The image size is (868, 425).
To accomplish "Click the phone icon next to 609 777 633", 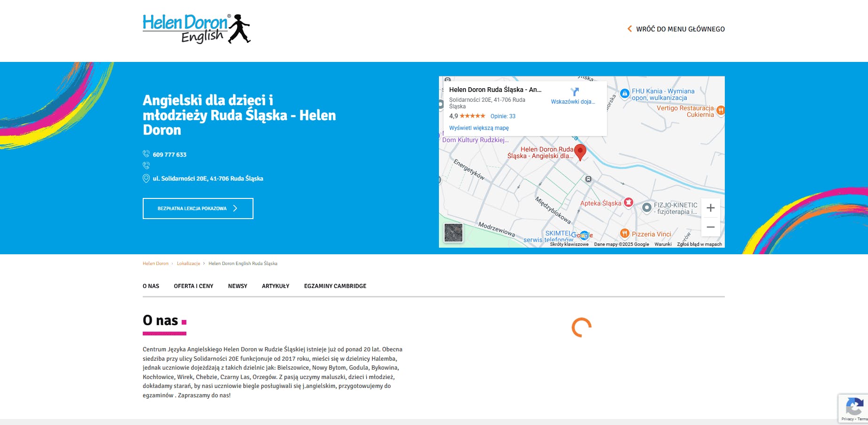I will 146,154.
